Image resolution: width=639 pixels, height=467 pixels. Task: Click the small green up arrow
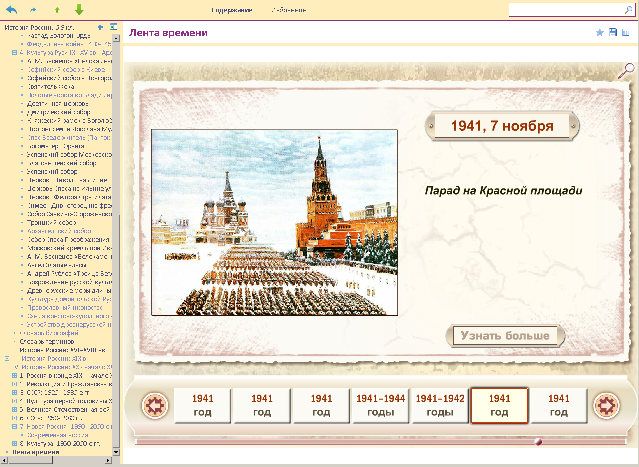click(x=57, y=10)
